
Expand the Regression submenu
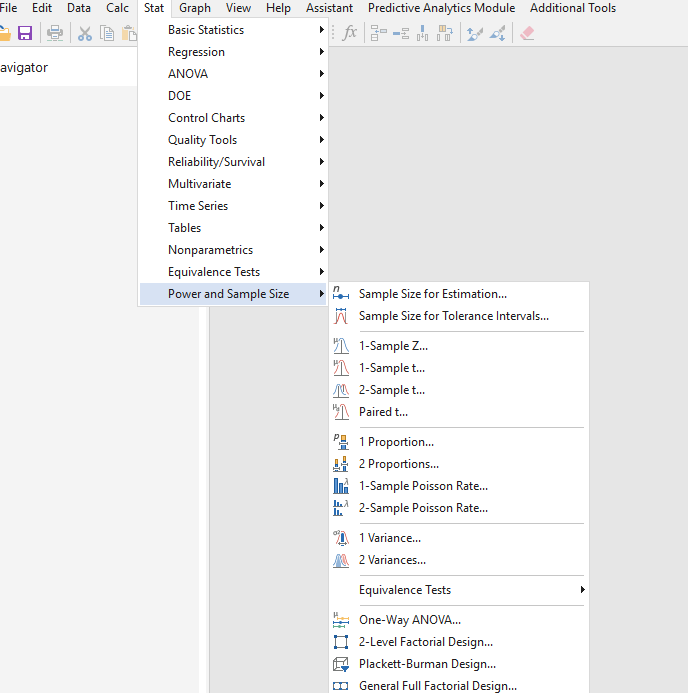coord(232,52)
